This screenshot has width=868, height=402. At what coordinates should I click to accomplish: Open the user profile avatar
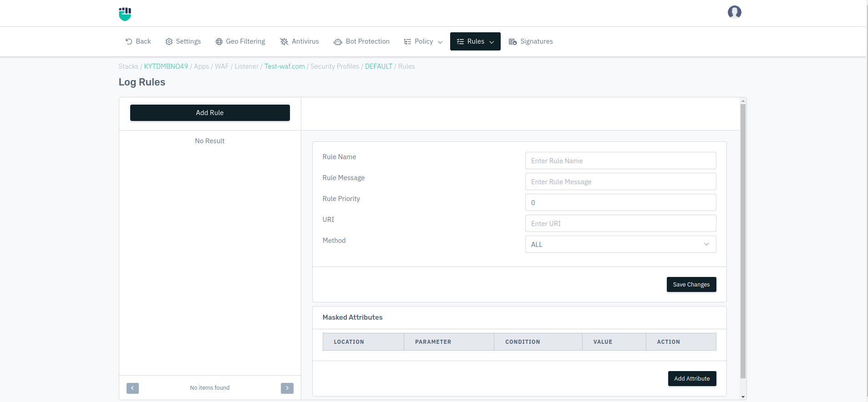pos(734,12)
